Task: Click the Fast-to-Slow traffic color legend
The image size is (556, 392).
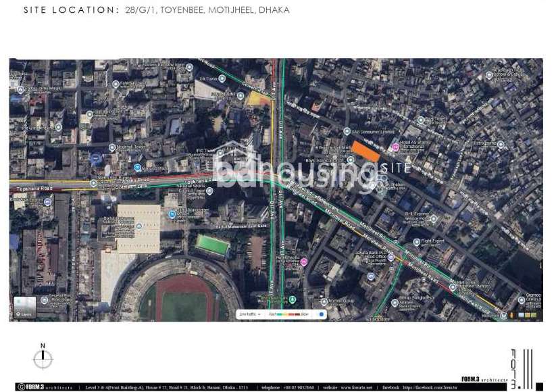Action: (x=288, y=314)
